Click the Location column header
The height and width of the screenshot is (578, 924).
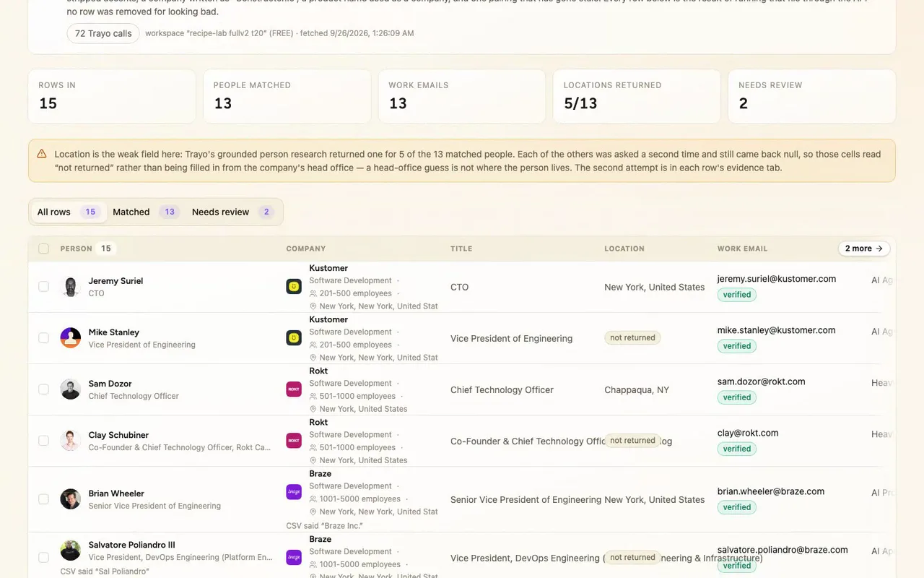point(624,249)
